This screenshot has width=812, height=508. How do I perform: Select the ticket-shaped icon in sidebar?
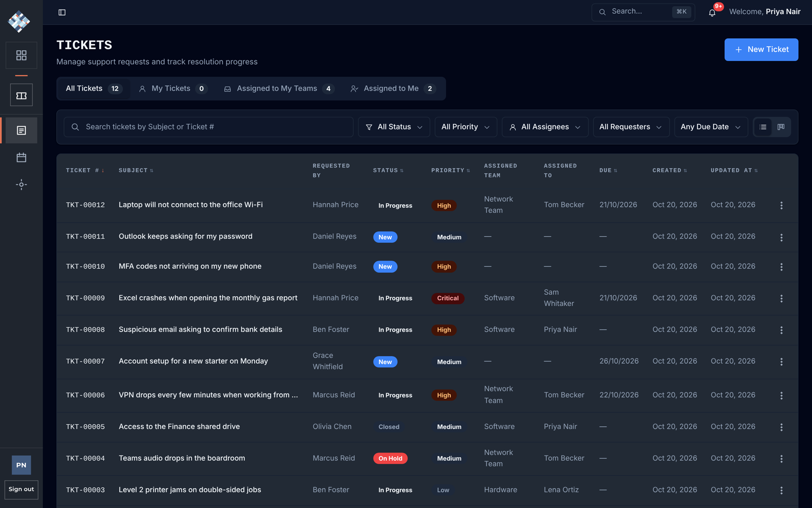[21, 96]
